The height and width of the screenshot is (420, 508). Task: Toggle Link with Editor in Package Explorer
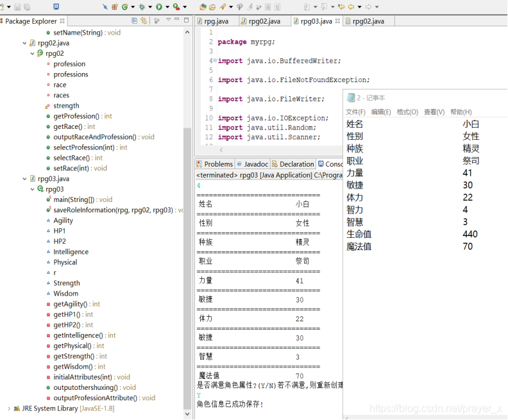[144, 21]
